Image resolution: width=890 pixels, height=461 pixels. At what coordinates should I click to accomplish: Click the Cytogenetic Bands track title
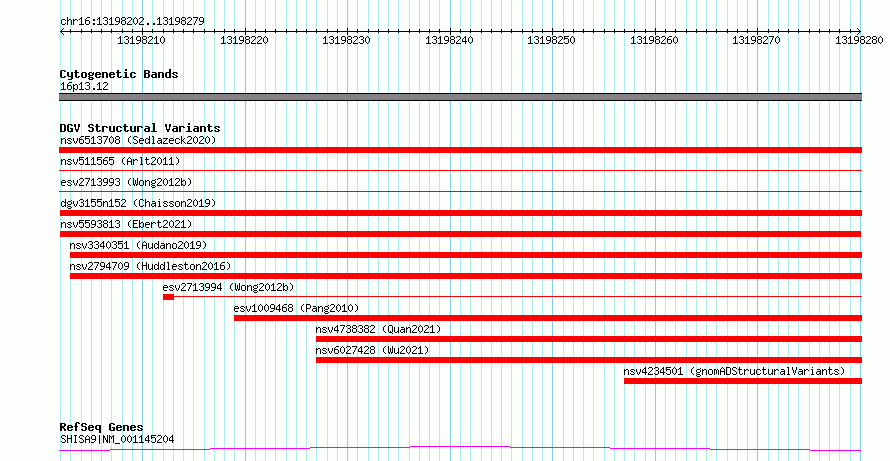point(119,74)
